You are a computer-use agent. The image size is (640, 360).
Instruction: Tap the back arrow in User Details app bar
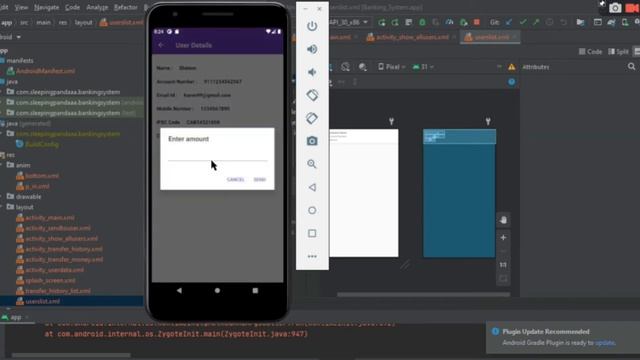click(161, 45)
